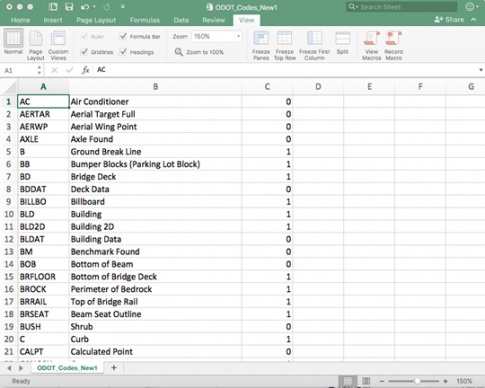Expand the formula bar with arrow
485x388 pixels.
481,70
